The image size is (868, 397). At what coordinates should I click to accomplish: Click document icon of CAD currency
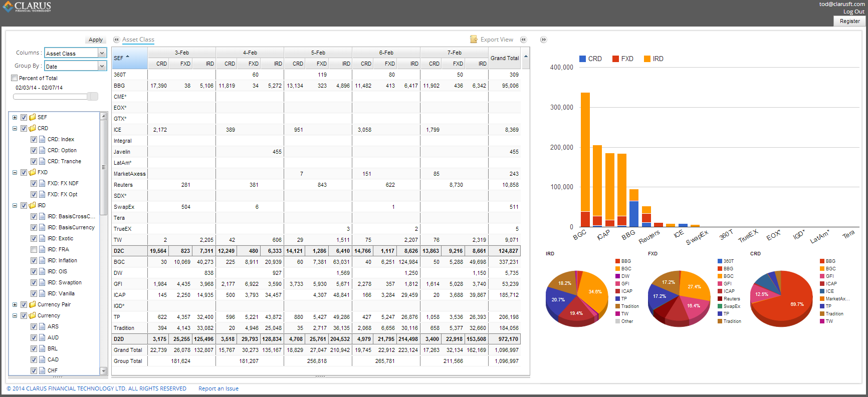43,359
